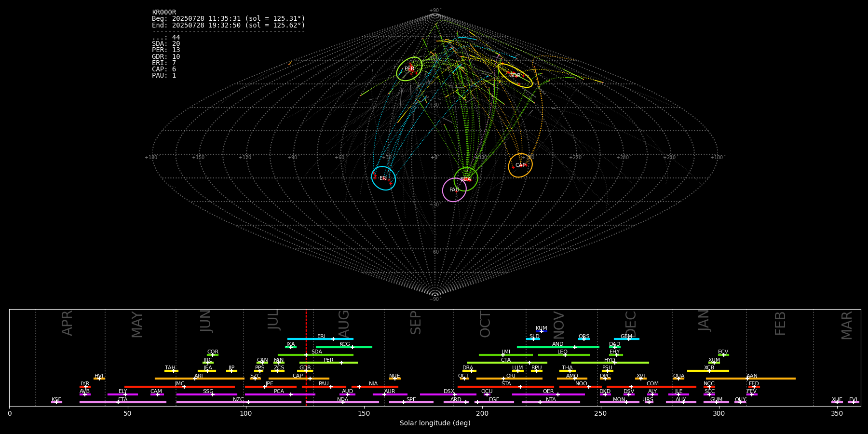Click the AUG month label in timeline

344,323
